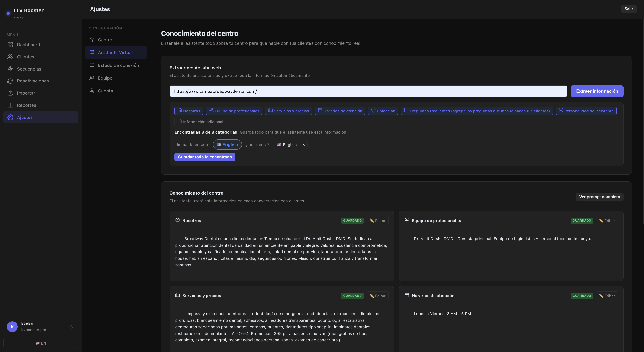Image resolution: width=644 pixels, height=352 pixels.
Task: Open the Equipo configuration section
Action: click(116, 78)
